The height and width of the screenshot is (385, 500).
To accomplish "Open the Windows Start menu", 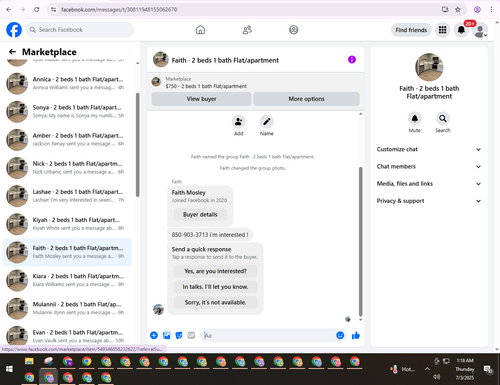I will 9,369.
